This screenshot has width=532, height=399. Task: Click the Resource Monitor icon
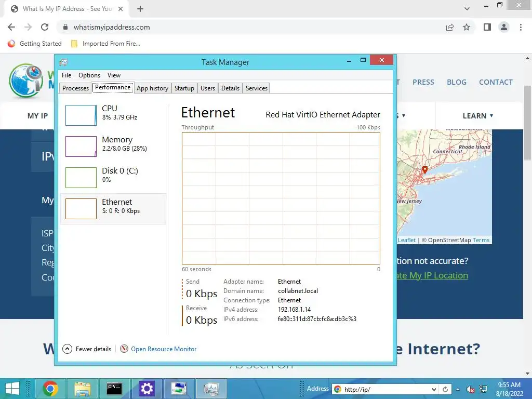click(x=124, y=349)
